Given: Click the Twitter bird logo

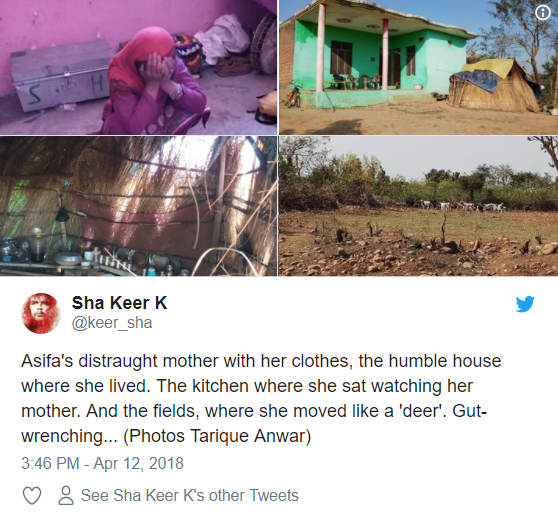Looking at the screenshot, I should [x=525, y=304].
